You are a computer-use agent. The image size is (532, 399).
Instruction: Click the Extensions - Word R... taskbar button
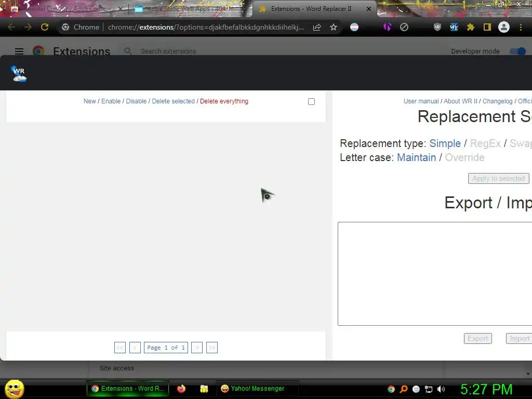click(128, 389)
